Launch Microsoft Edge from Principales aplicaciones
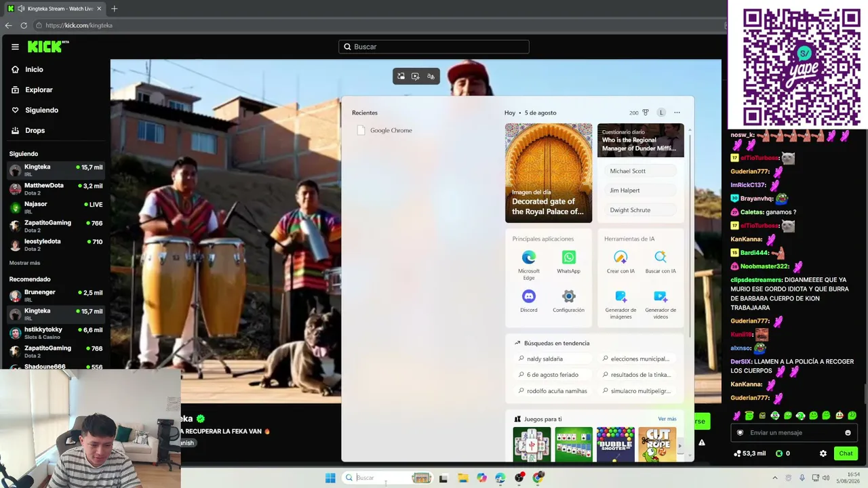The image size is (868, 488). click(x=529, y=265)
